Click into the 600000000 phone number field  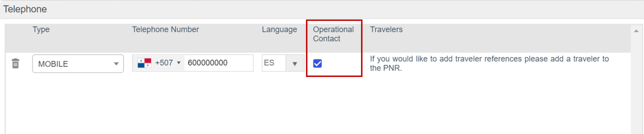219,63
